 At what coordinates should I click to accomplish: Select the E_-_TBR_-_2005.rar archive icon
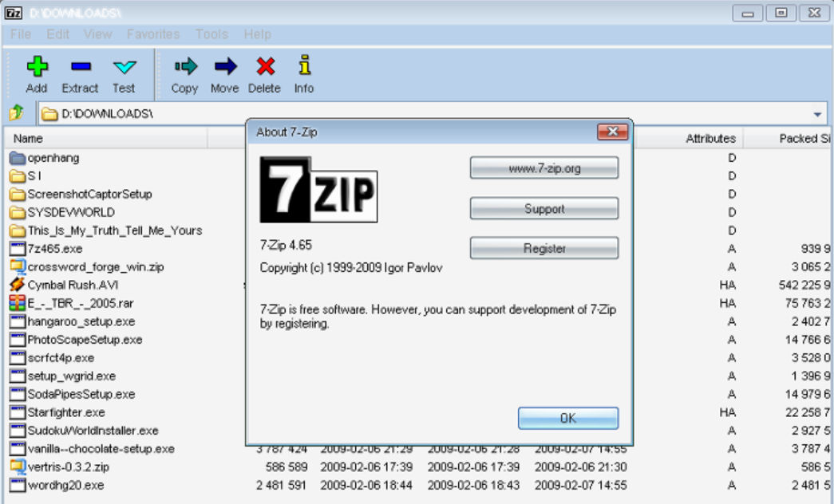pyautogui.click(x=18, y=303)
